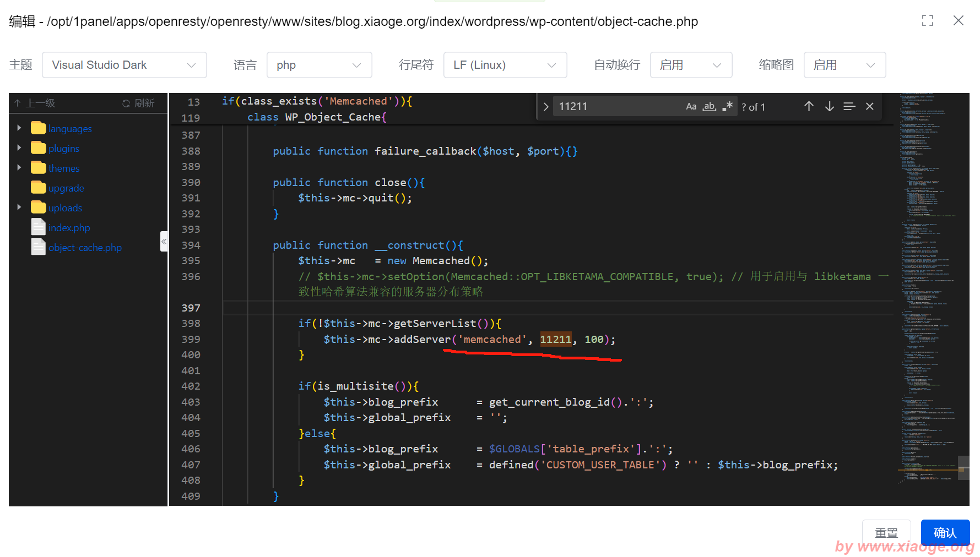Open index.php in file tree
The height and width of the screenshot is (557, 980).
tap(69, 228)
